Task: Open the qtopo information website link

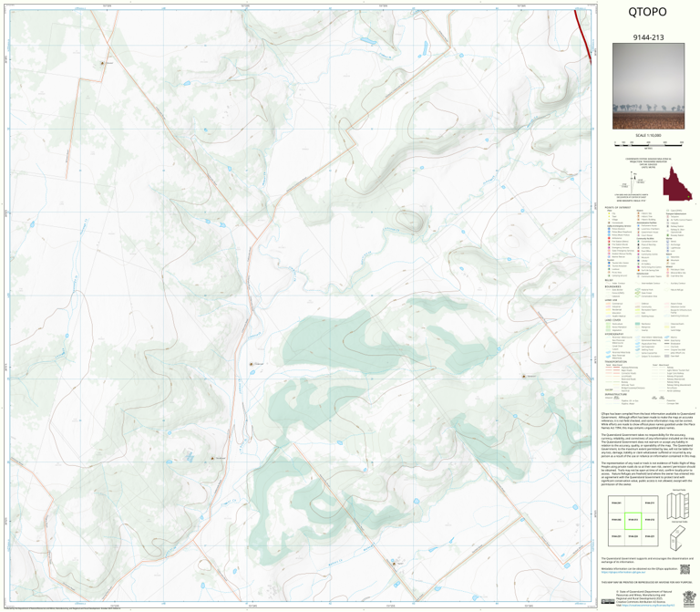Action: tap(624, 571)
